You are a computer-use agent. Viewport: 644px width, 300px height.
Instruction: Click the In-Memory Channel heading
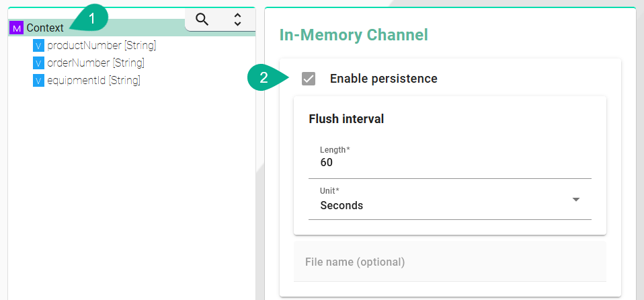(354, 35)
